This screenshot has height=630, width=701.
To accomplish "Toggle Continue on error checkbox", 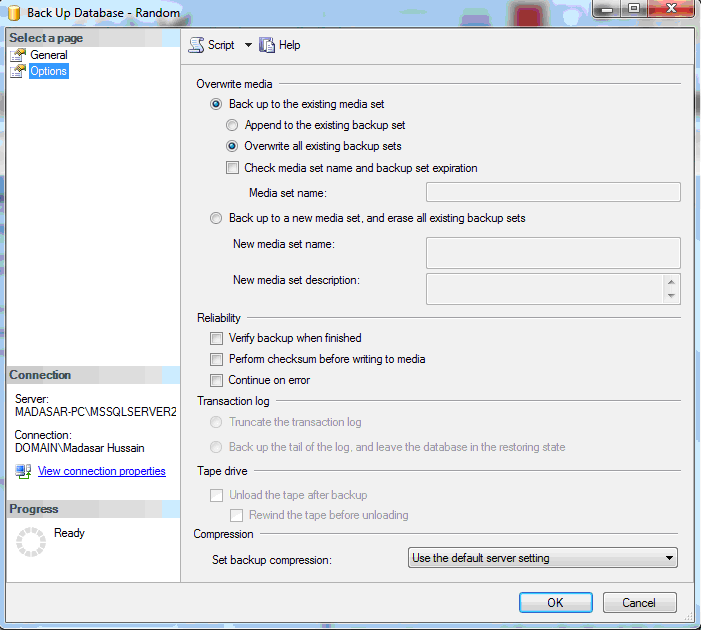I will point(217,380).
